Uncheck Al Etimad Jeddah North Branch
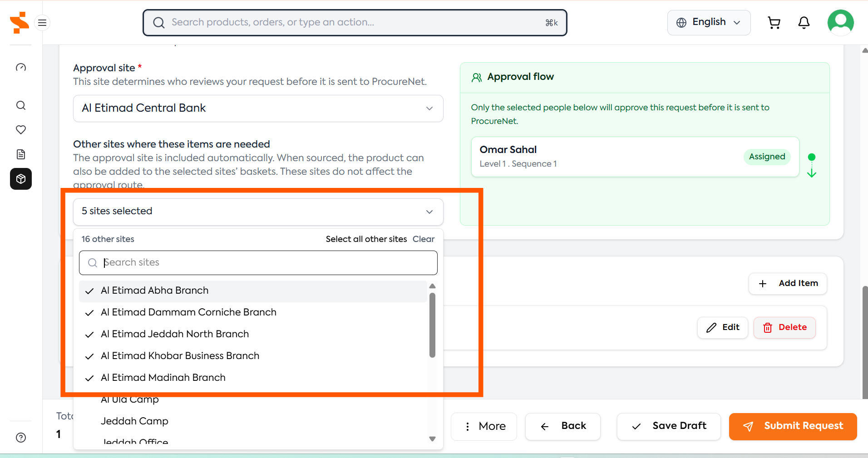868x458 pixels. click(x=253, y=335)
